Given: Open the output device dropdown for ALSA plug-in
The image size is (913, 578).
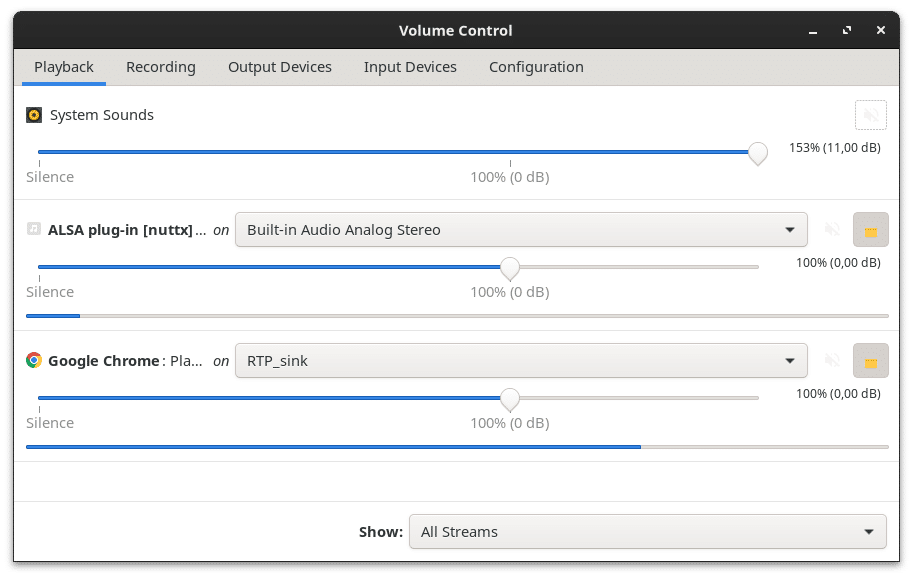Looking at the screenshot, I should (x=521, y=229).
